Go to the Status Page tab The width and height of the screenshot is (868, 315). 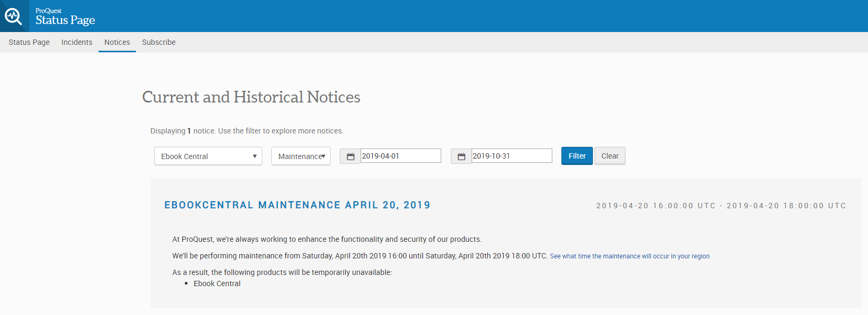click(29, 42)
